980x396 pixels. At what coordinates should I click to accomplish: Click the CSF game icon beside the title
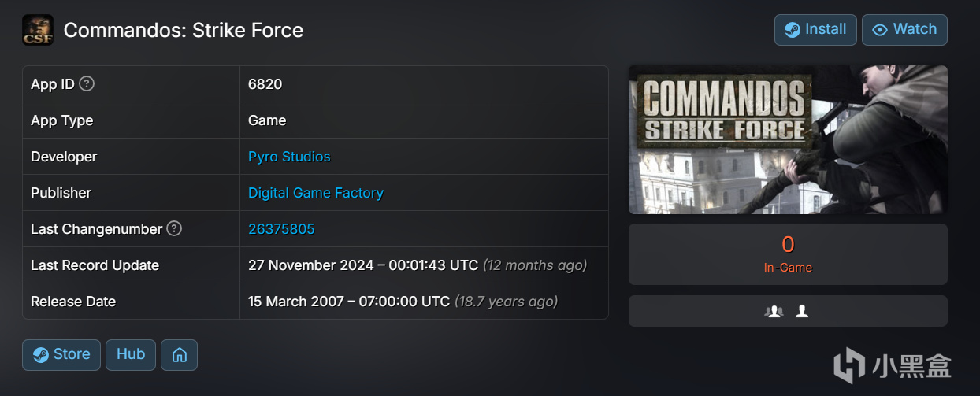[x=38, y=30]
